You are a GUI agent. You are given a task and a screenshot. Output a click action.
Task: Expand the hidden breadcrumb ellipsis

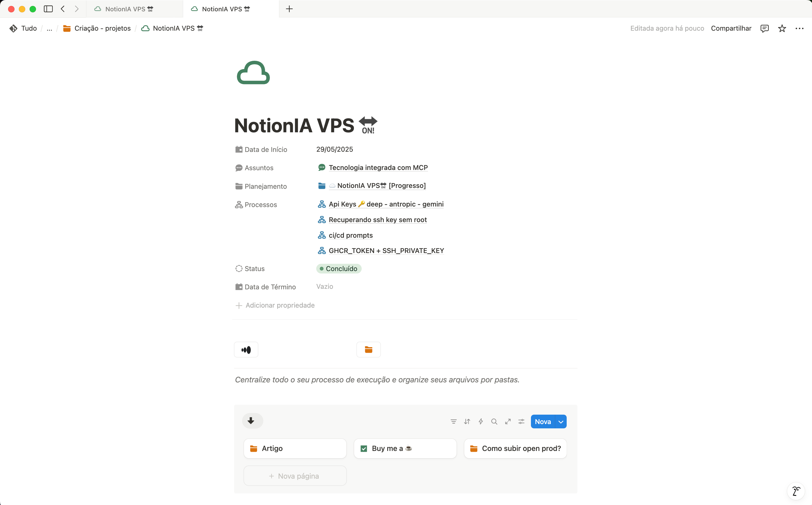[x=49, y=29]
